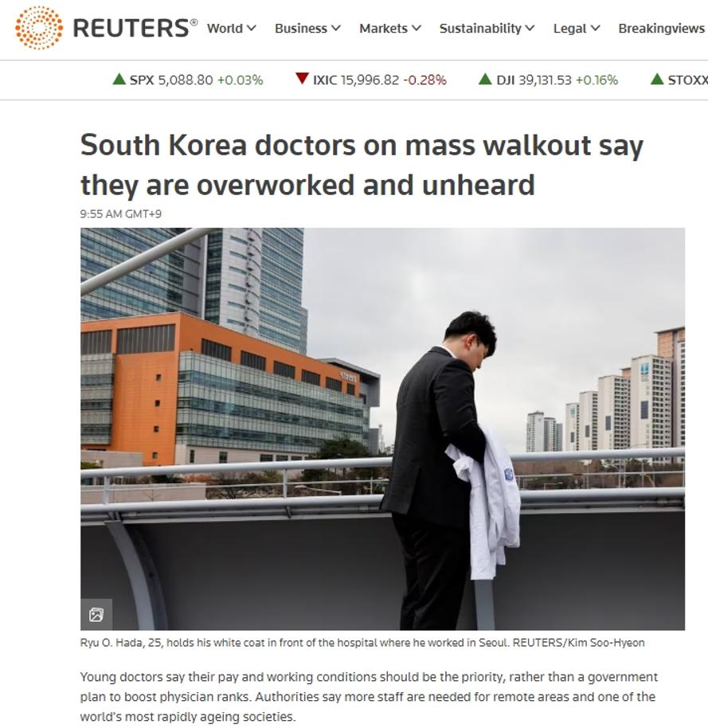Click the red down arrow beside IXIC
Image resolution: width=708 pixels, height=728 pixels.
pos(303,79)
